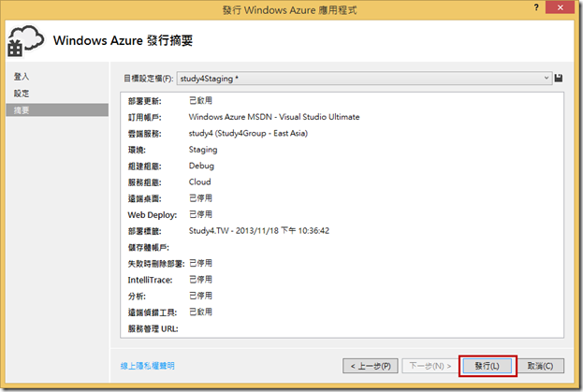Screen dimensions: 583x392
Task: Click the 發行(L) publish button
Action: click(x=487, y=366)
